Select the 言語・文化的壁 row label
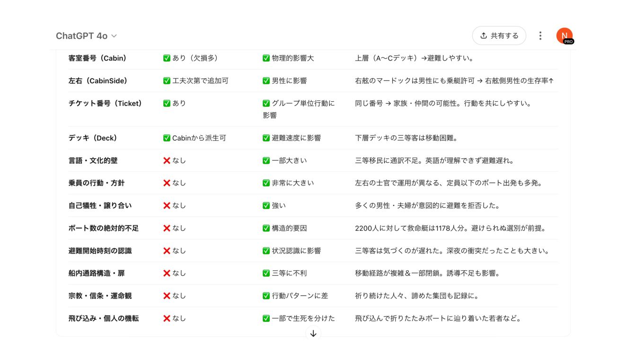 click(x=93, y=160)
